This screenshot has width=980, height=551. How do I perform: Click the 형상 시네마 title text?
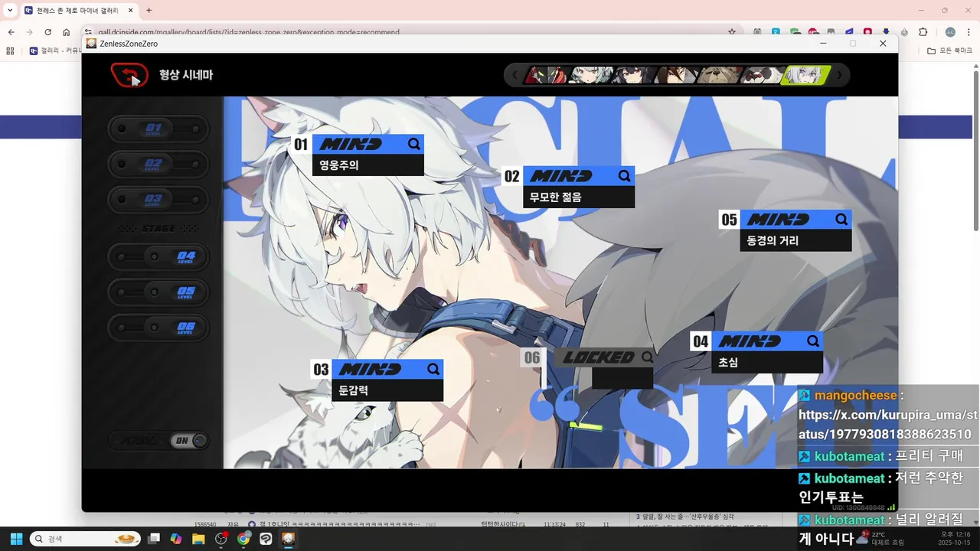point(186,75)
